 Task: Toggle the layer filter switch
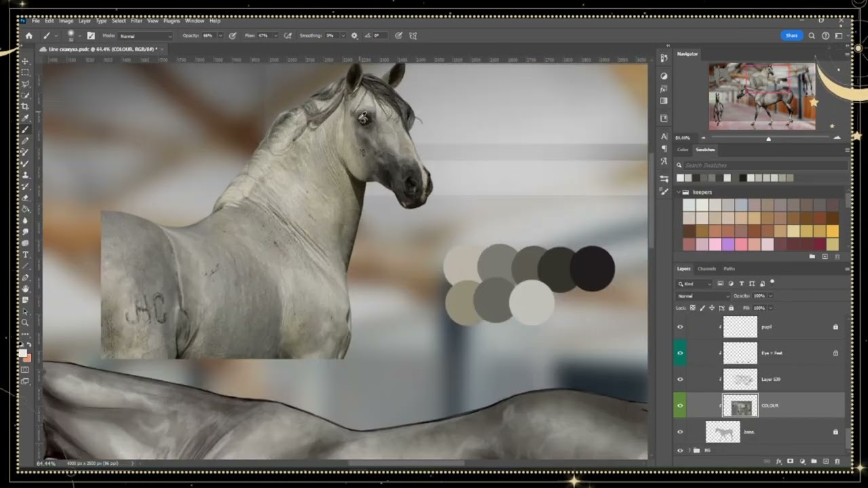(772, 283)
